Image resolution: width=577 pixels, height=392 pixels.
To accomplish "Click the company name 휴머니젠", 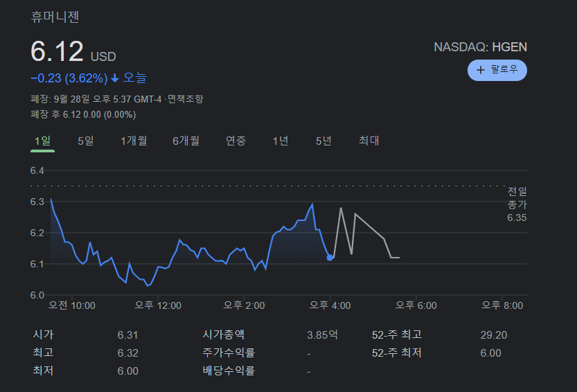I will 55,17.
